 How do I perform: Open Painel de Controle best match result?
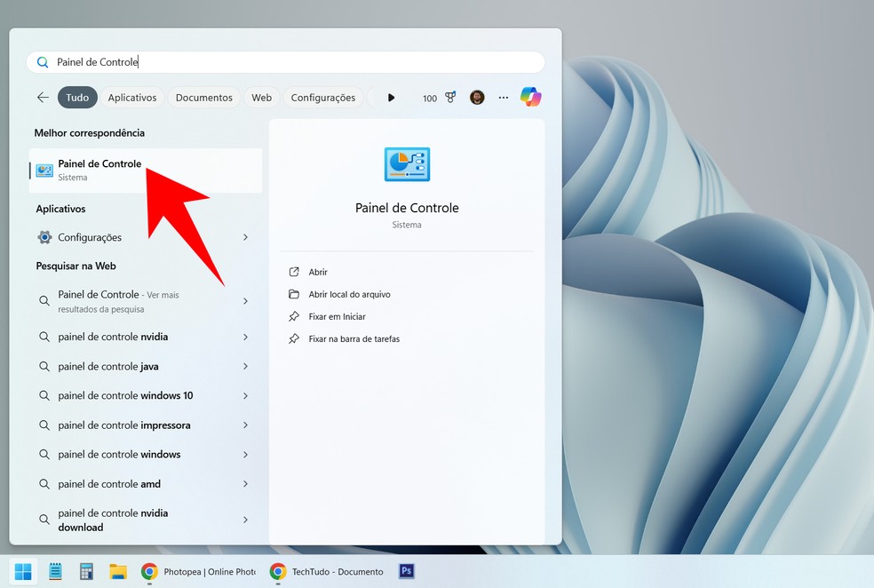tap(146, 171)
